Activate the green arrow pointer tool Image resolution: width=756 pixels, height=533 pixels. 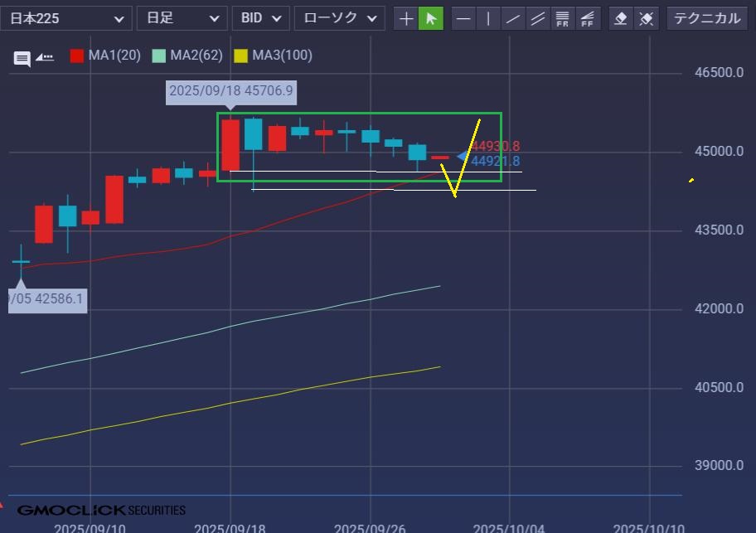(430, 18)
